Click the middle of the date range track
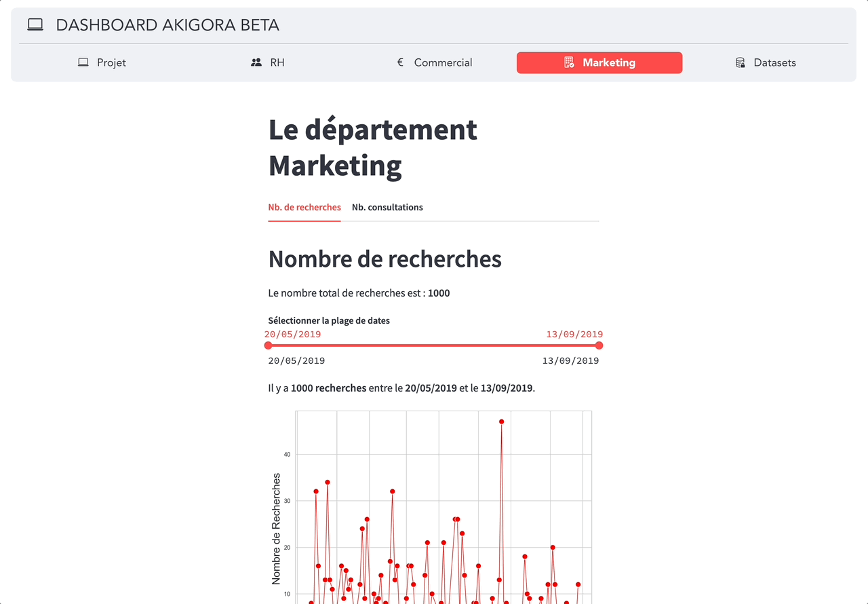Screen dimensions: 868x604 tap(434, 345)
